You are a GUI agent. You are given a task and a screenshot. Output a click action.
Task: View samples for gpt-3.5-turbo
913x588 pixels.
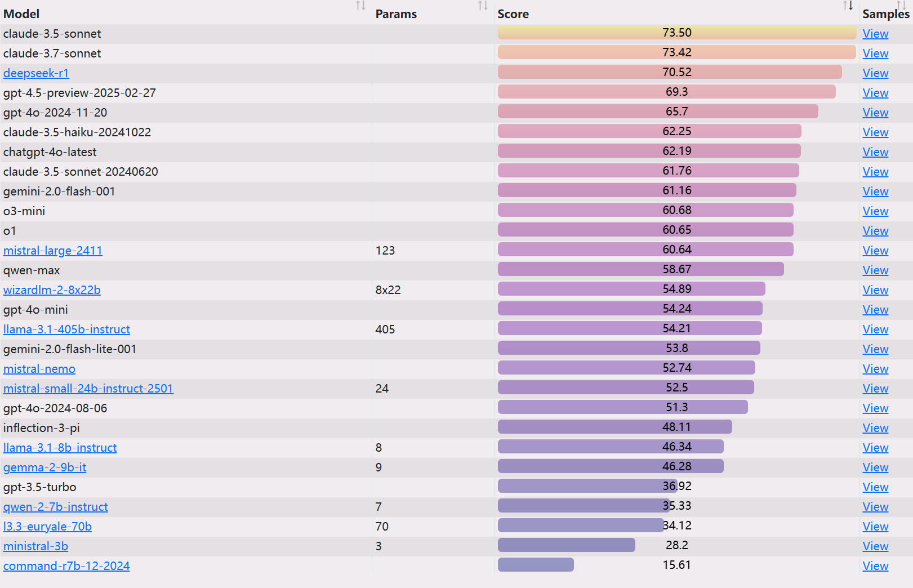(875, 487)
